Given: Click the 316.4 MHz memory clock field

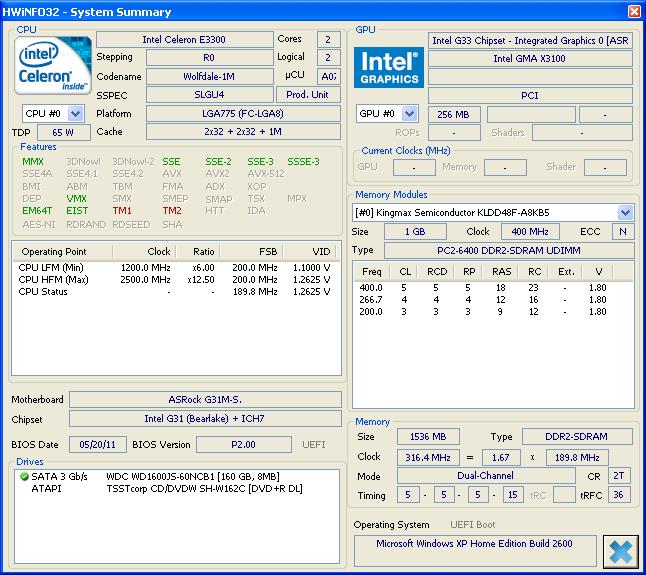Looking at the screenshot, I should tap(428, 458).
